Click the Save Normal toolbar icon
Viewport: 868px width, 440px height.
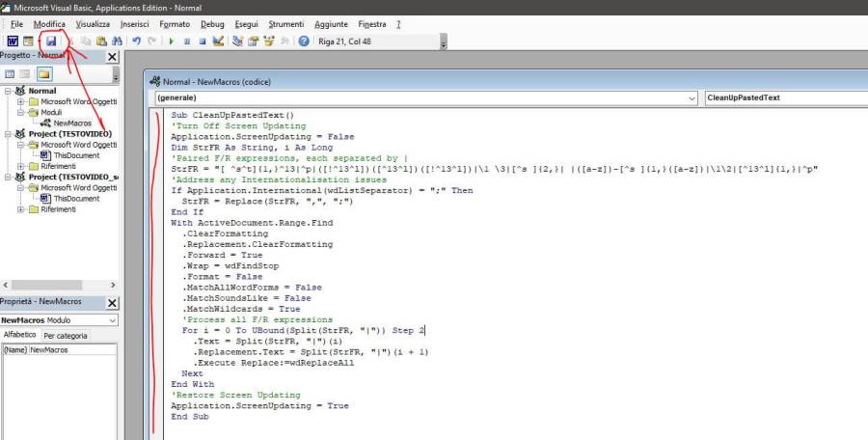pos(50,41)
